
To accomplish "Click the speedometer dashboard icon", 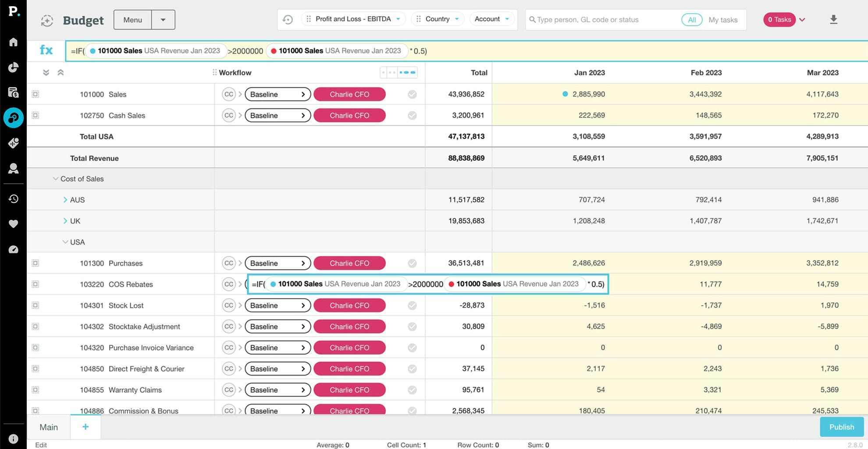I will (x=14, y=249).
